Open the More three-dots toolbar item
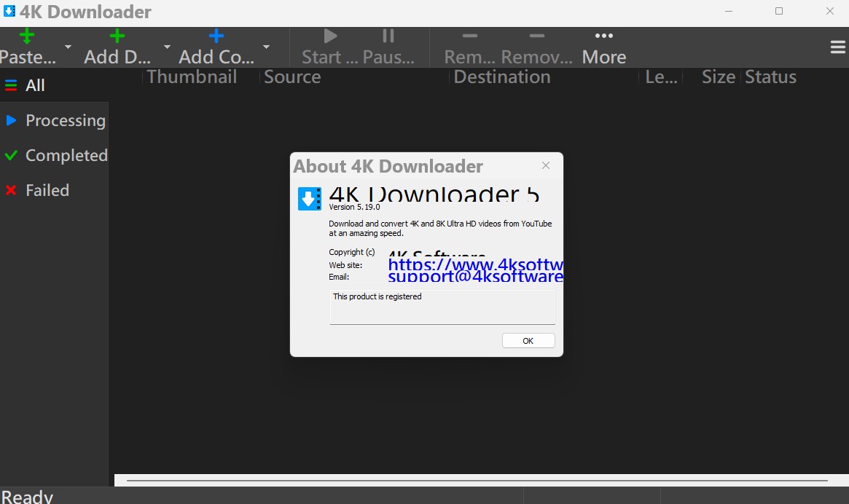Screen dimensions: 849x504 point(603,36)
